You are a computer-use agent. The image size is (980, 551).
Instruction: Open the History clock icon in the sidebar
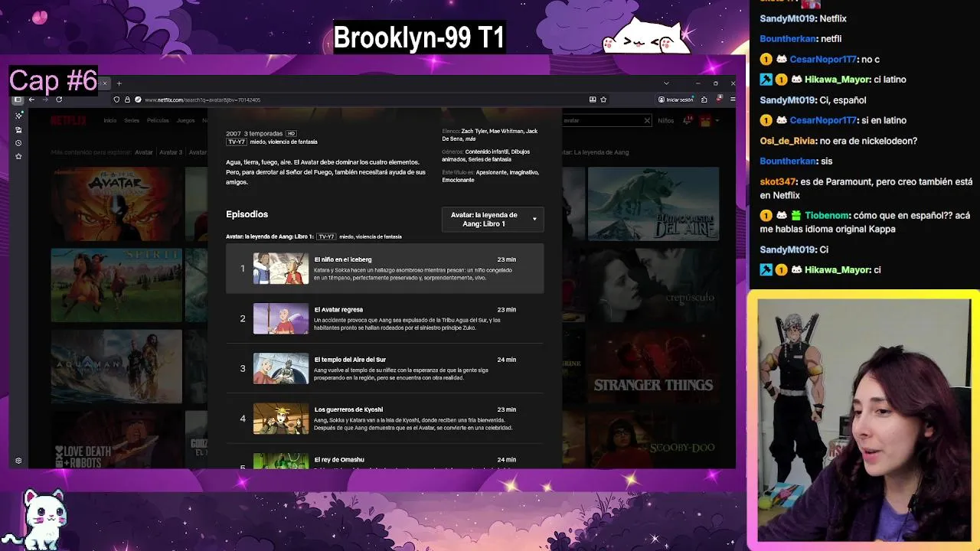point(18,143)
